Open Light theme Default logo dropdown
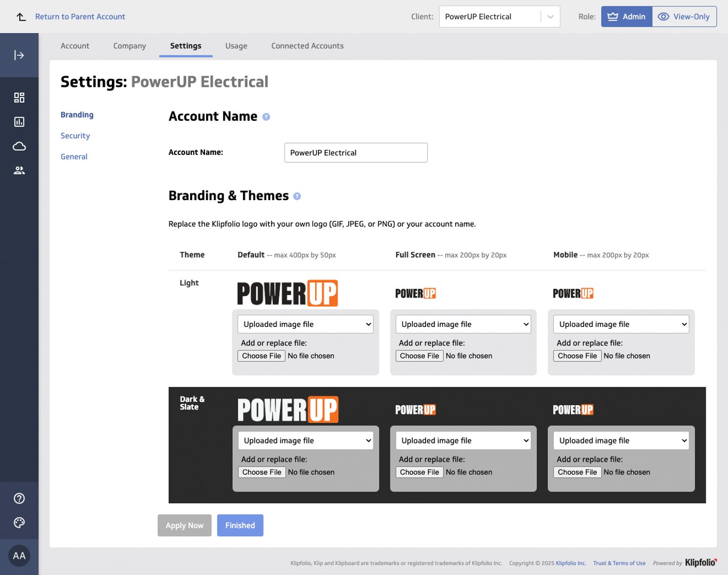Screen dimensions: 728x575 305,324
